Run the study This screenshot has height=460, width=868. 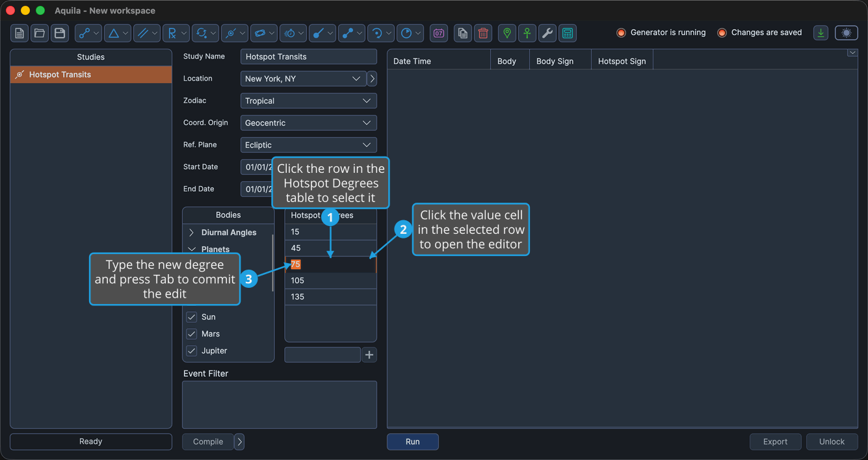tap(413, 442)
